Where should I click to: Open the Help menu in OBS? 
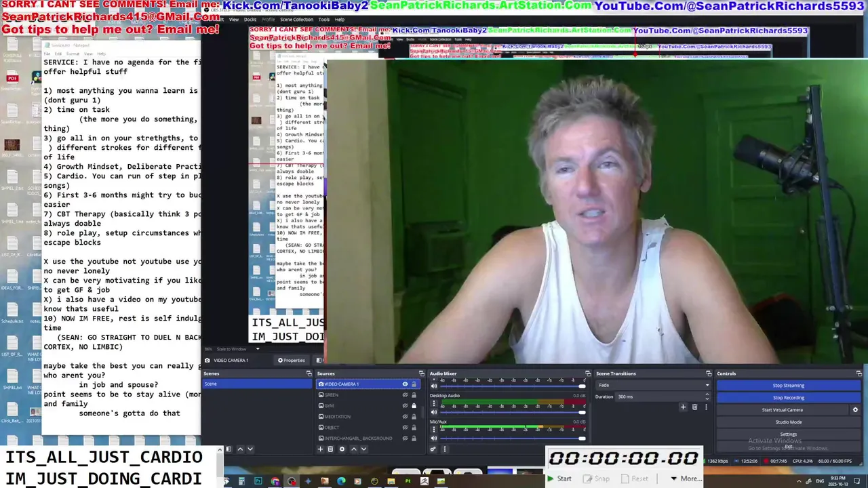click(340, 20)
